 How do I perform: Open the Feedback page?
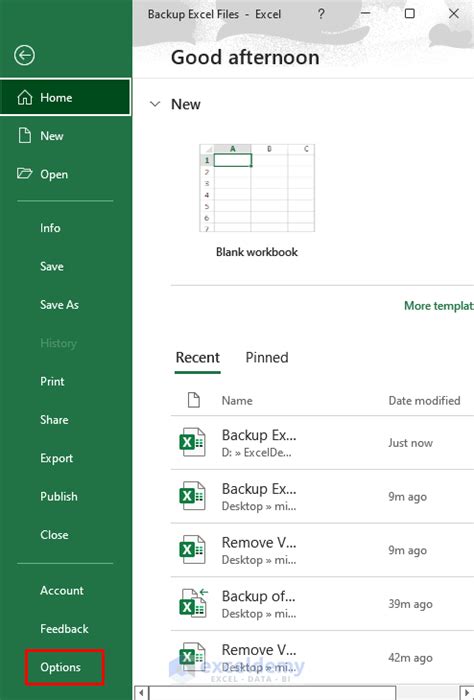[66, 629]
